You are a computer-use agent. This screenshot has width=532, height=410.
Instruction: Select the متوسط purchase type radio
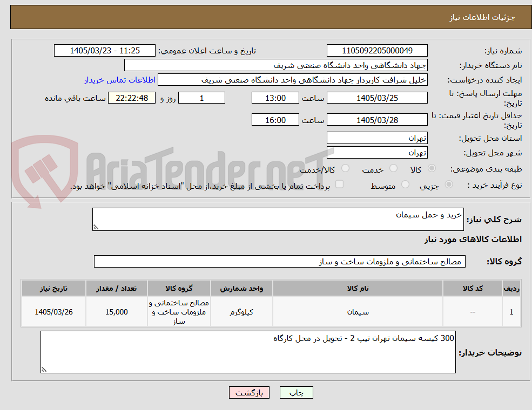405,184
